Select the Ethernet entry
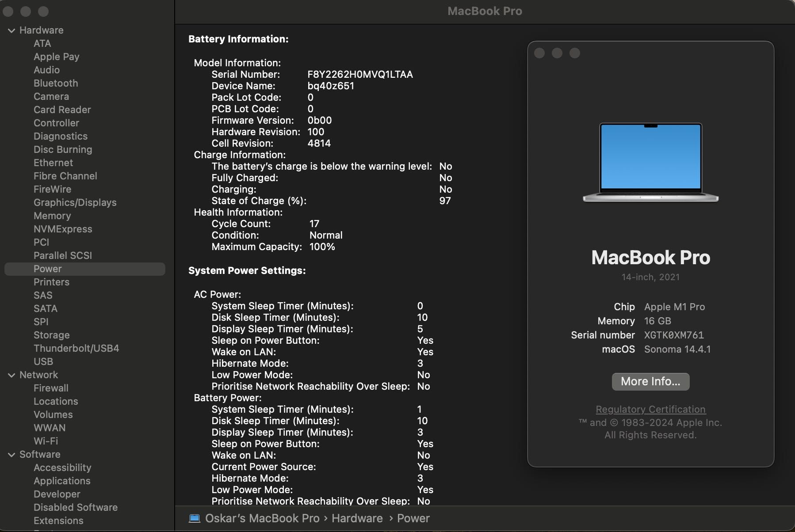Image resolution: width=795 pixels, height=532 pixels. pos(53,163)
